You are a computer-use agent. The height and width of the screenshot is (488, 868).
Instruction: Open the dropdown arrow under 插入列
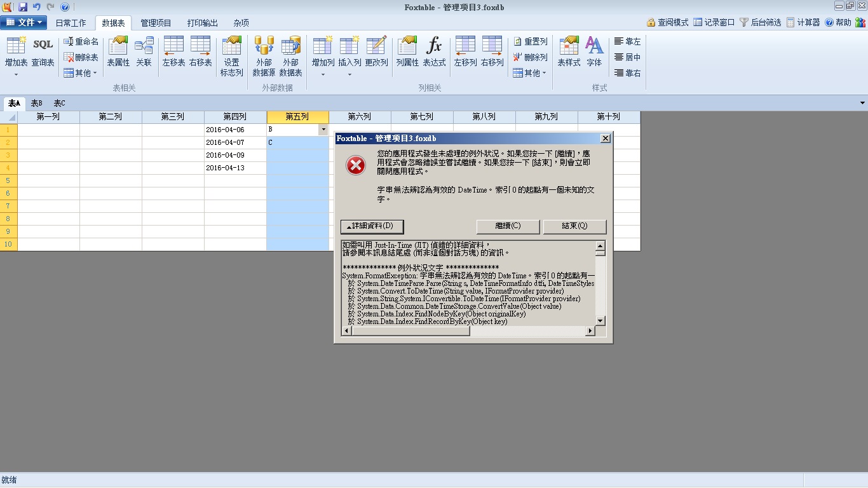[349, 74]
